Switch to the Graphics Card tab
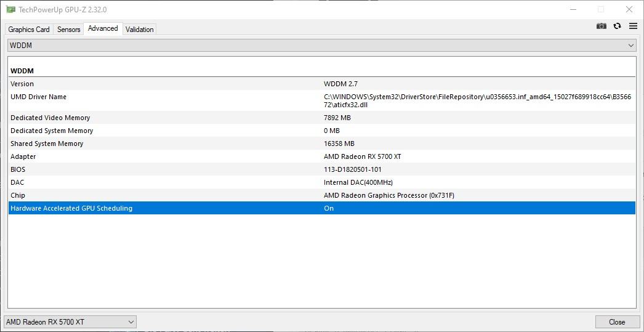 coord(29,29)
